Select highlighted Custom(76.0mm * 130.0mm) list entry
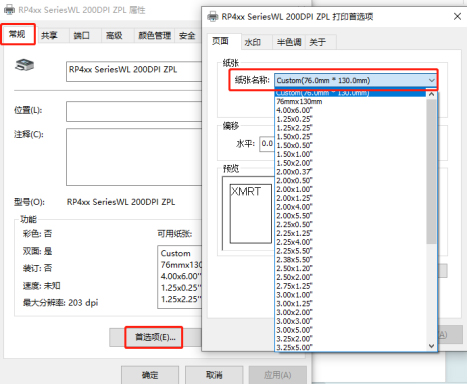This screenshot has width=468, height=385. click(x=351, y=93)
